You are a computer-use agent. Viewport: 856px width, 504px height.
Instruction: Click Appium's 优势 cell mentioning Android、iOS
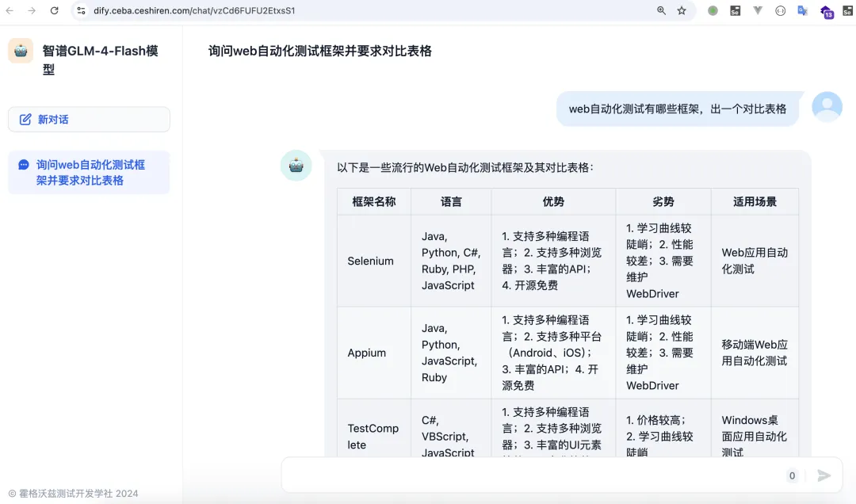tap(553, 353)
